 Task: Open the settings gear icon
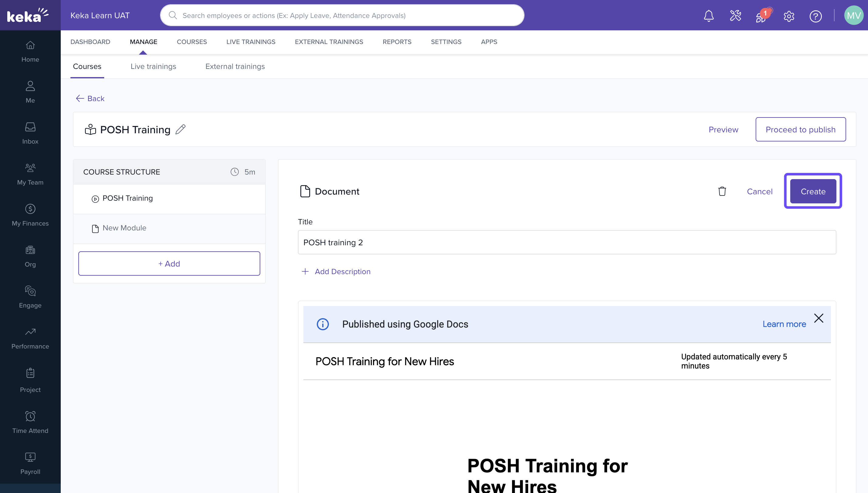pyautogui.click(x=789, y=16)
